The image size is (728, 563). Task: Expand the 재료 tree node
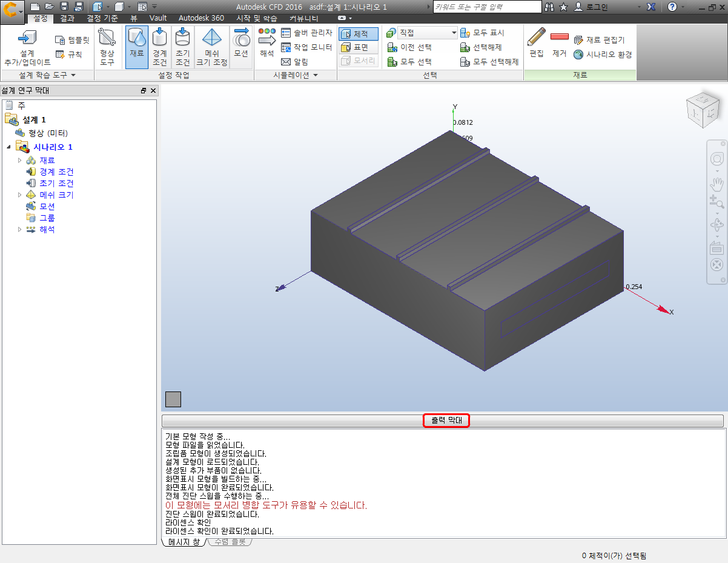coord(20,160)
